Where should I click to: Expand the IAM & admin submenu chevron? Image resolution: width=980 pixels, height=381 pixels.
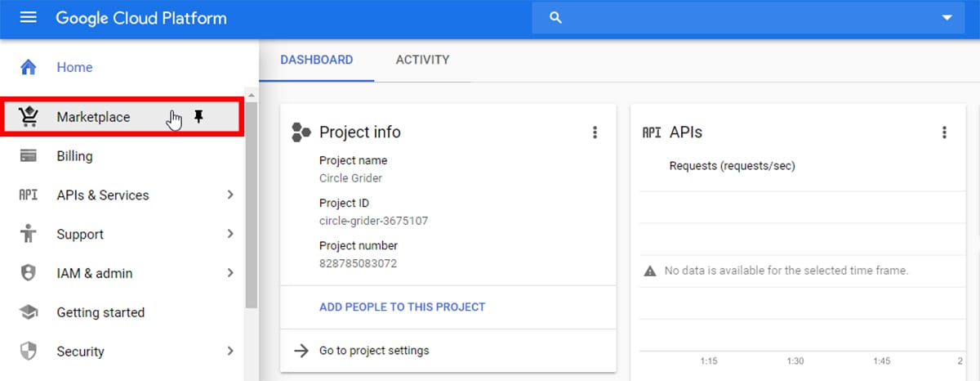coord(230,273)
